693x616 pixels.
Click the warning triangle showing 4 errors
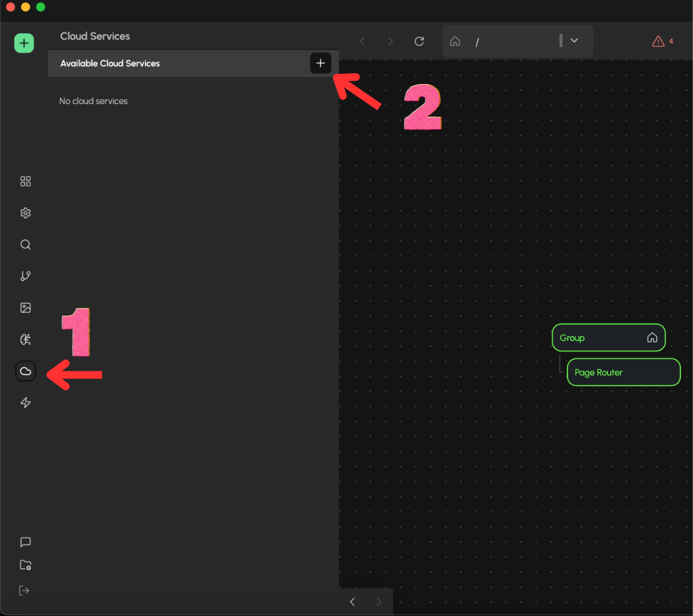click(x=658, y=40)
